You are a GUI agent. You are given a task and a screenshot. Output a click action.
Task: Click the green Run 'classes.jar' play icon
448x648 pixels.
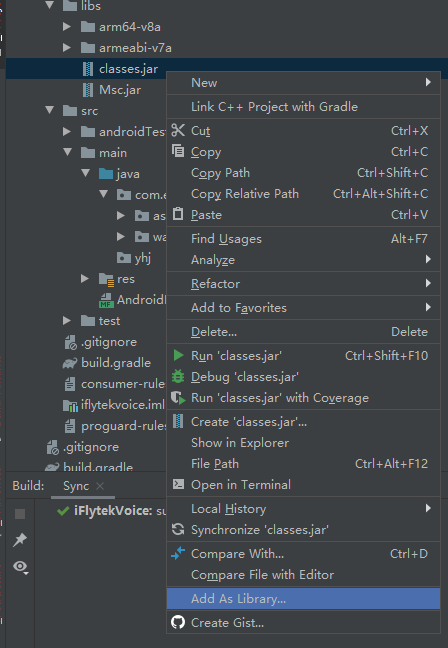(x=178, y=355)
